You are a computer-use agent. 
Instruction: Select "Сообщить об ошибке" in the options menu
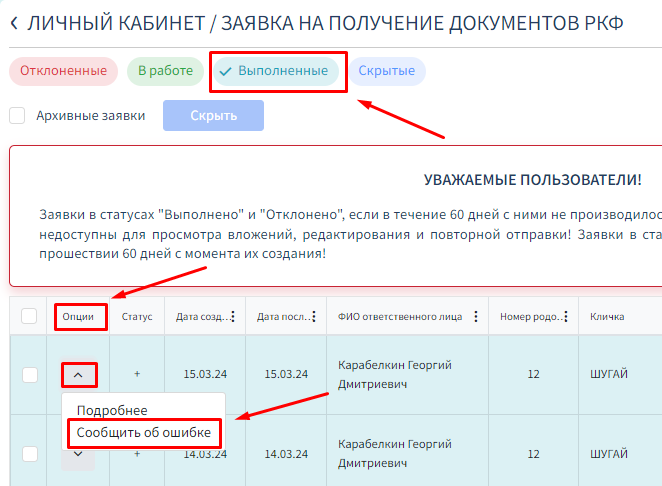pyautogui.click(x=144, y=433)
